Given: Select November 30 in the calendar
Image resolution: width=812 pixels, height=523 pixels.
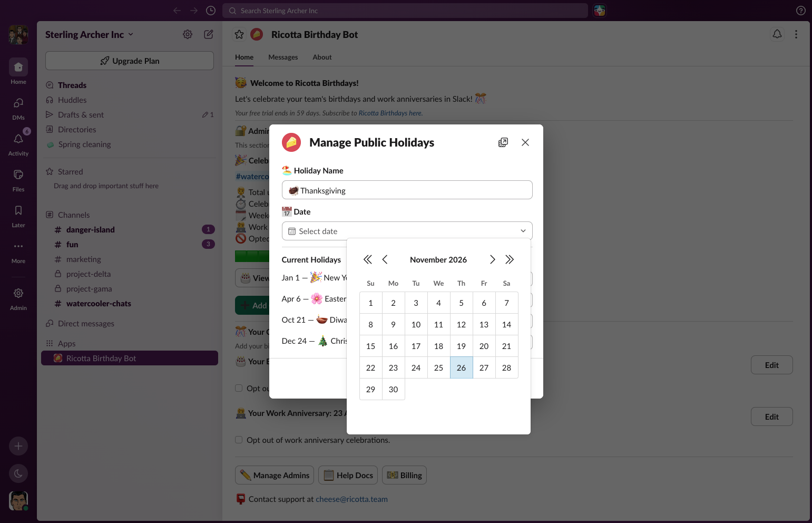Looking at the screenshot, I should pyautogui.click(x=394, y=389).
